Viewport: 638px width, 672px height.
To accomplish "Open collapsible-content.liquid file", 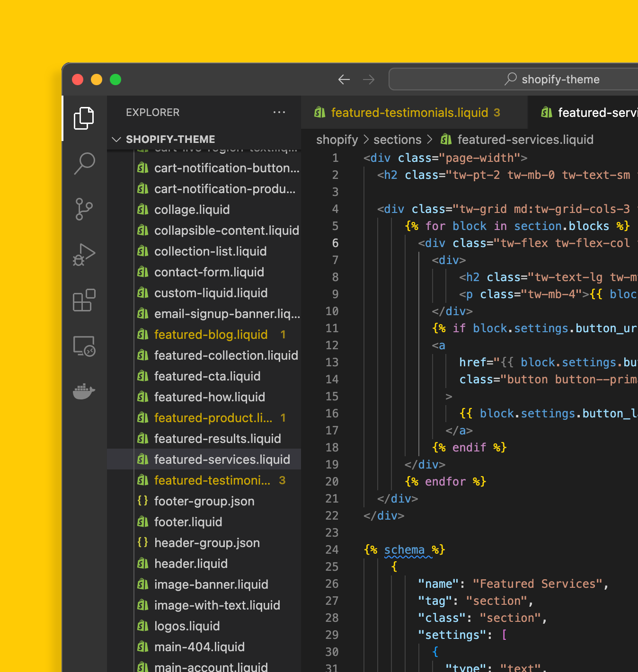I will tap(204, 230).
